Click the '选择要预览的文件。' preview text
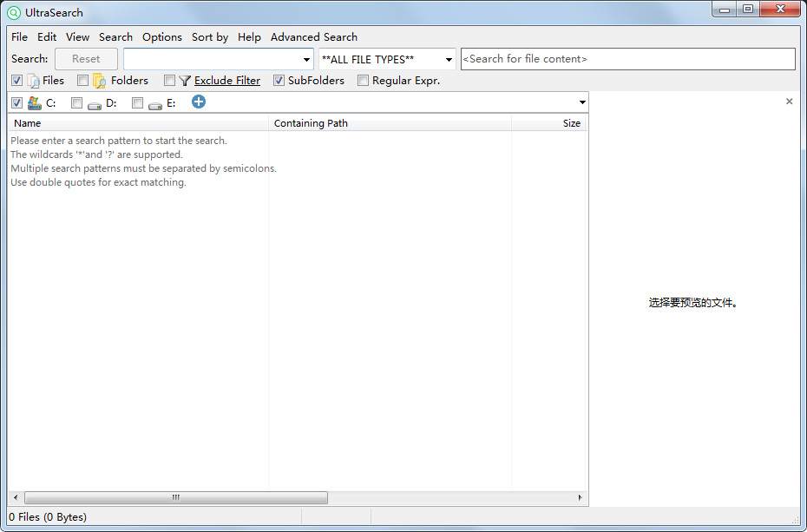 pyautogui.click(x=693, y=303)
